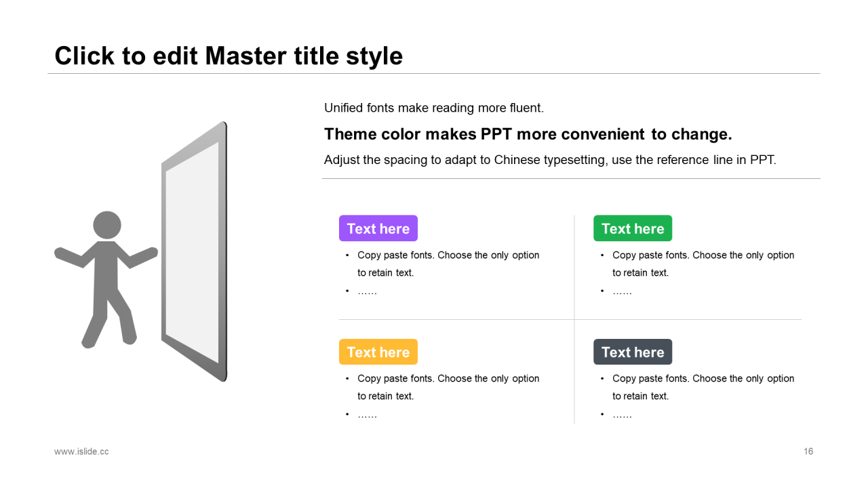Select the tablet mirror screen graphic
868x488 pixels.
[195, 251]
